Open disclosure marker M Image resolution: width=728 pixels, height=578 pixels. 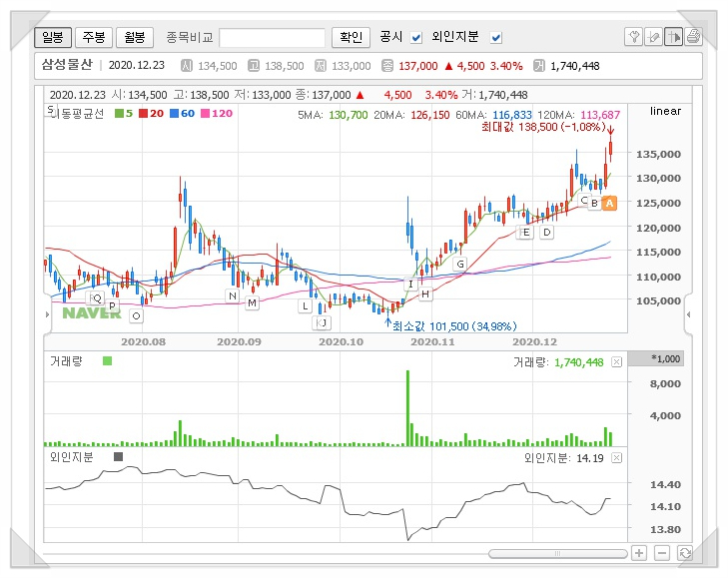coord(252,303)
